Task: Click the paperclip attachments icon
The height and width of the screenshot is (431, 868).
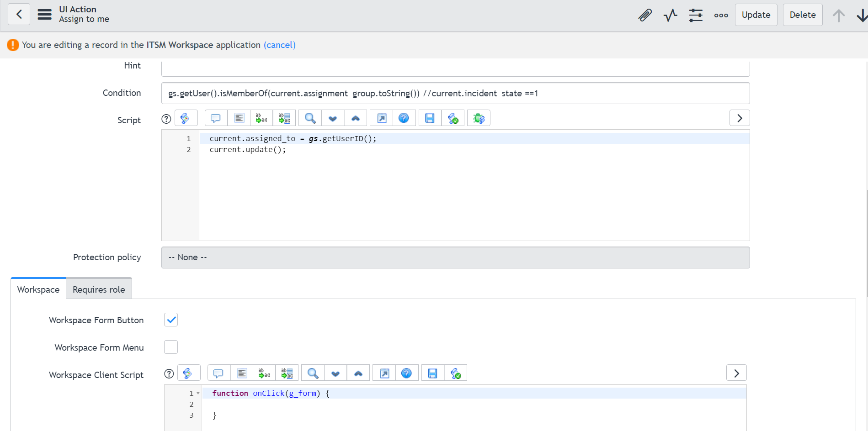Action: [x=644, y=15]
